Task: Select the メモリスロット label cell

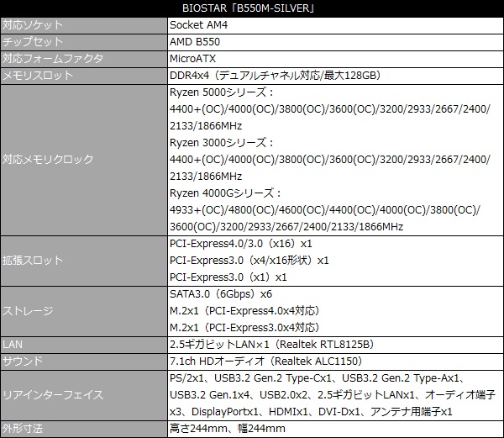Action: coord(84,76)
